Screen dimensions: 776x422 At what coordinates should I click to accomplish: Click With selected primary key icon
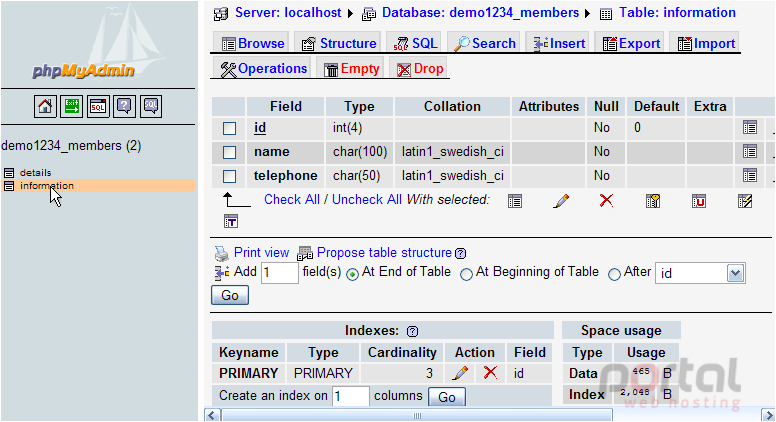[653, 201]
